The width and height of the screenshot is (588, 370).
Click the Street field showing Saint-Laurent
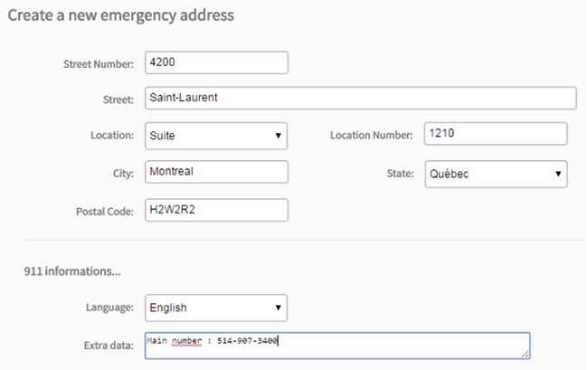360,99
